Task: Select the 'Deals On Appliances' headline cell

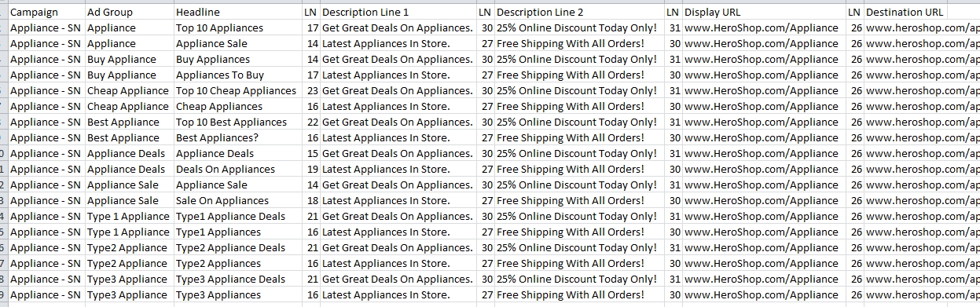Action: 237,170
